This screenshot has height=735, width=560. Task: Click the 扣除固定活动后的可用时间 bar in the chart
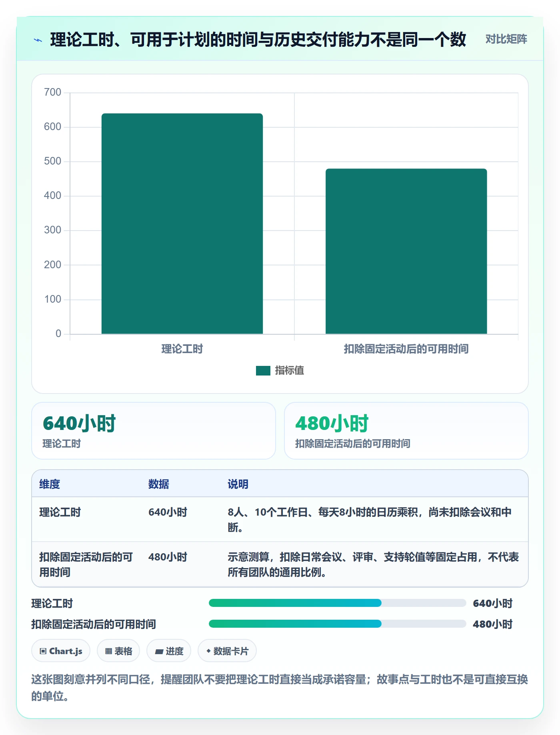[x=406, y=251]
